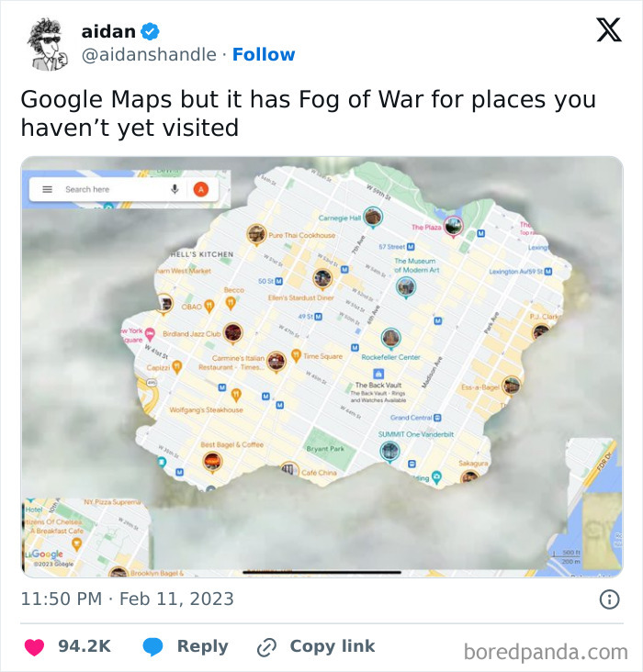Like the tweet with heart icon
This screenshot has width=643, height=672.
pos(34,646)
